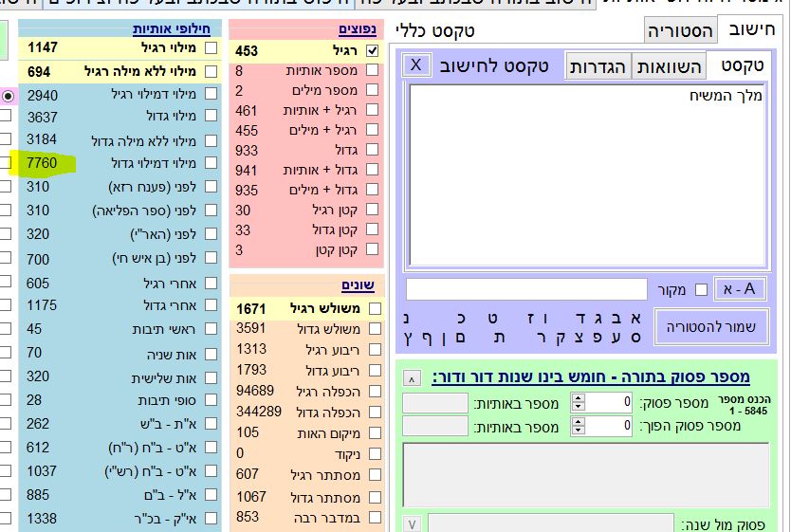
Task: Select the radio button left of מילוי דמילוי רגיל
Action: (9, 96)
